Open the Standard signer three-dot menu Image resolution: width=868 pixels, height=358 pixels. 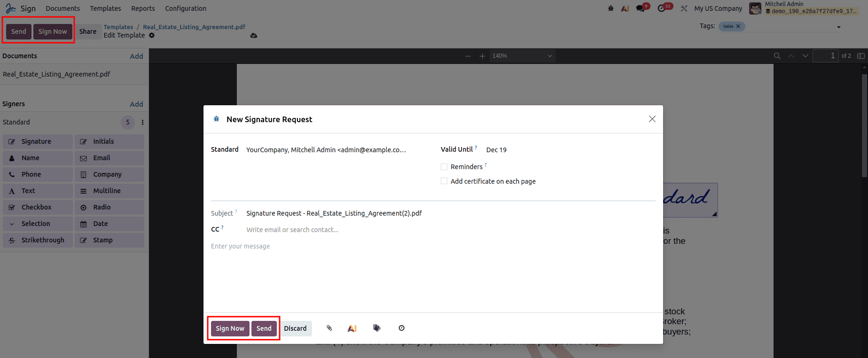click(x=142, y=122)
